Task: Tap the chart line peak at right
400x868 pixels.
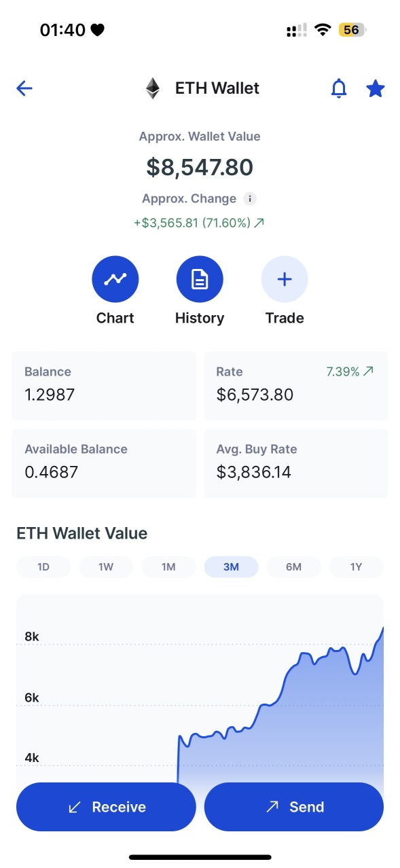Action: pyautogui.click(x=383, y=628)
